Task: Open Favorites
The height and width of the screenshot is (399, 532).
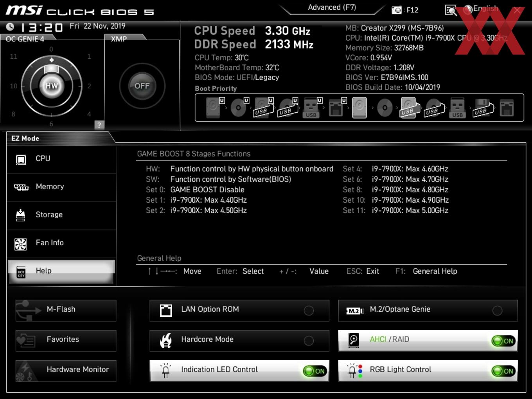Action: (66, 341)
